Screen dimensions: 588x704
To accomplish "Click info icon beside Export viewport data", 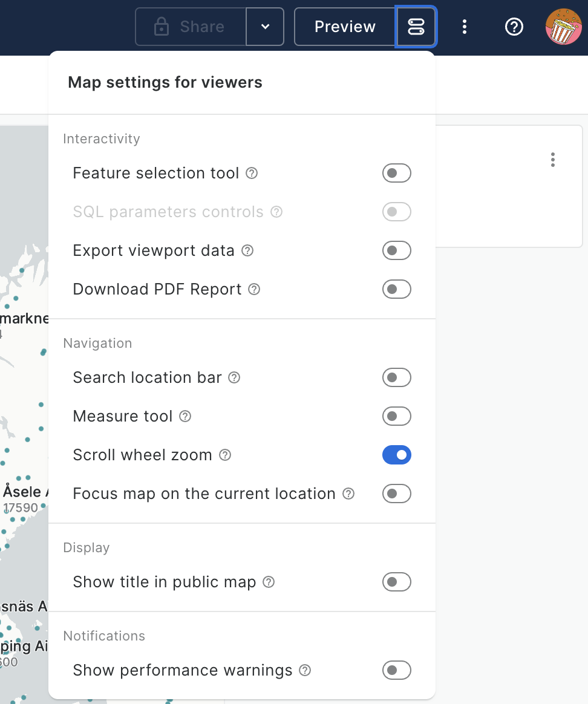I will tap(247, 250).
